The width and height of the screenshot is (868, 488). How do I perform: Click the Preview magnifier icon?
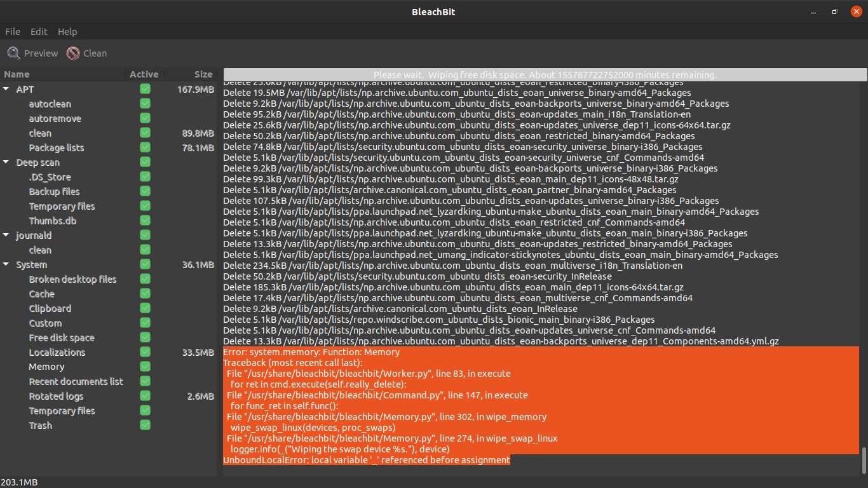click(x=13, y=53)
